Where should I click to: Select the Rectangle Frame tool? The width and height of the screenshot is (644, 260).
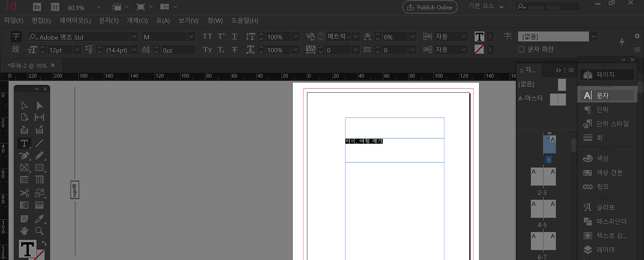pos(24,168)
